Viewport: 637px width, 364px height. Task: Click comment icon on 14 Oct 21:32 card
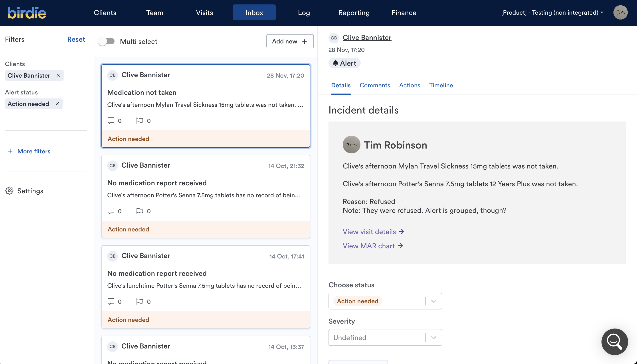111,211
